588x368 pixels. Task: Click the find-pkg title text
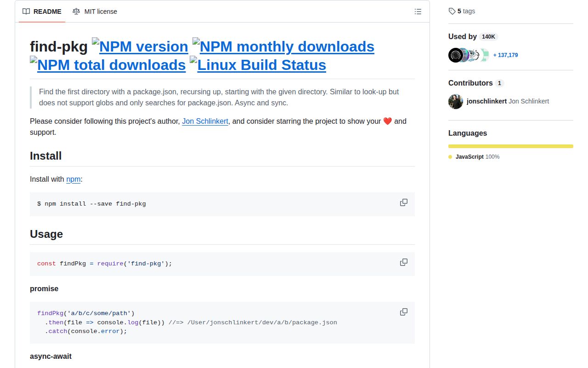(x=58, y=46)
